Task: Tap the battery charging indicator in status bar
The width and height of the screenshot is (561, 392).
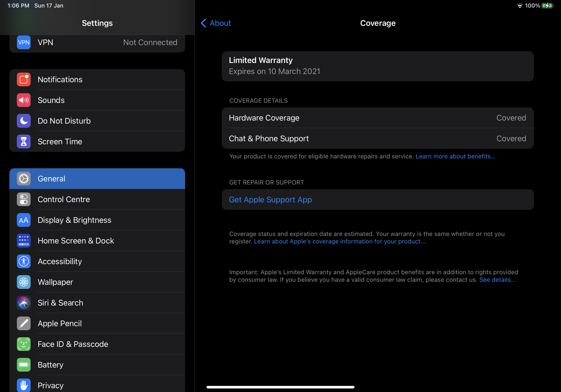Action: pyautogui.click(x=548, y=6)
